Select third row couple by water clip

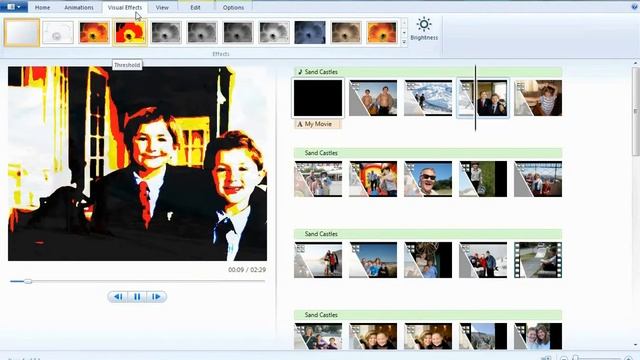click(318, 260)
